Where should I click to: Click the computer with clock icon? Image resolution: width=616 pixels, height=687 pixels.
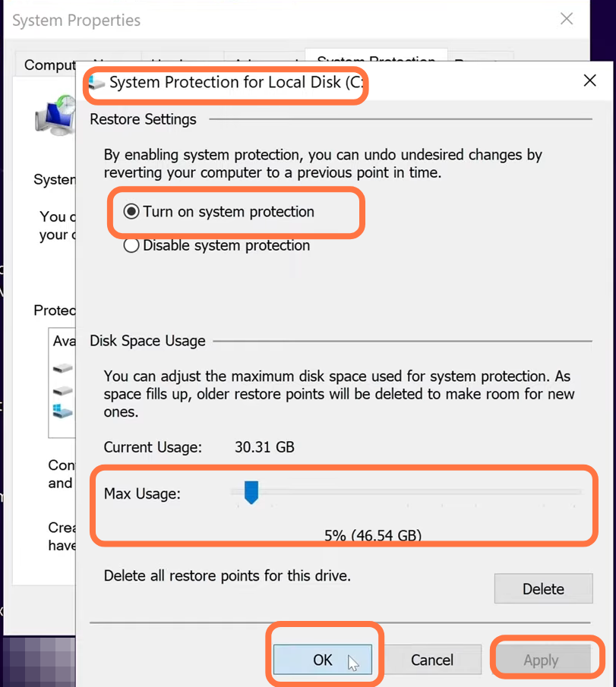[55, 115]
